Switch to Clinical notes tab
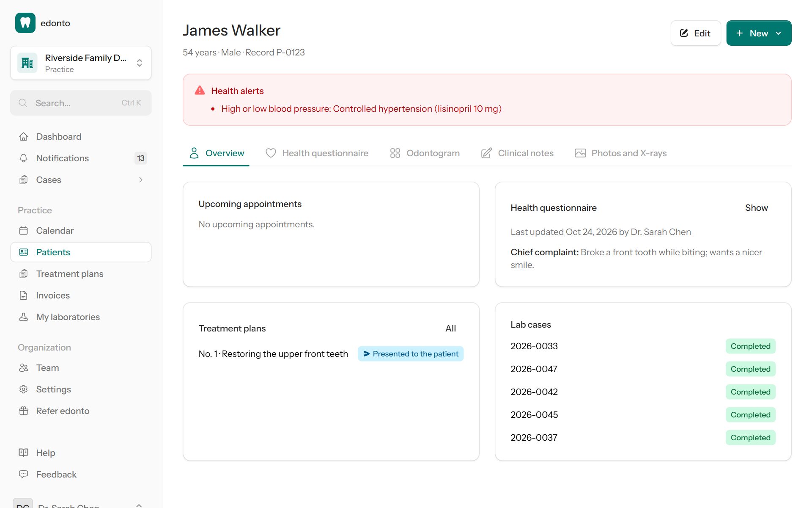This screenshot has width=812, height=508. pyautogui.click(x=517, y=153)
